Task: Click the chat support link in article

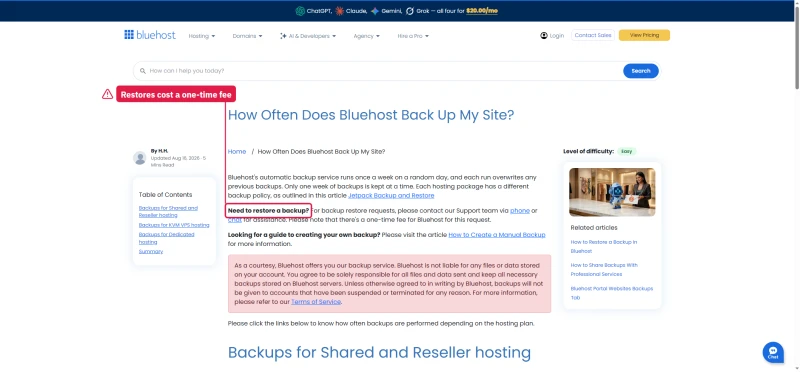Action: pyautogui.click(x=235, y=220)
